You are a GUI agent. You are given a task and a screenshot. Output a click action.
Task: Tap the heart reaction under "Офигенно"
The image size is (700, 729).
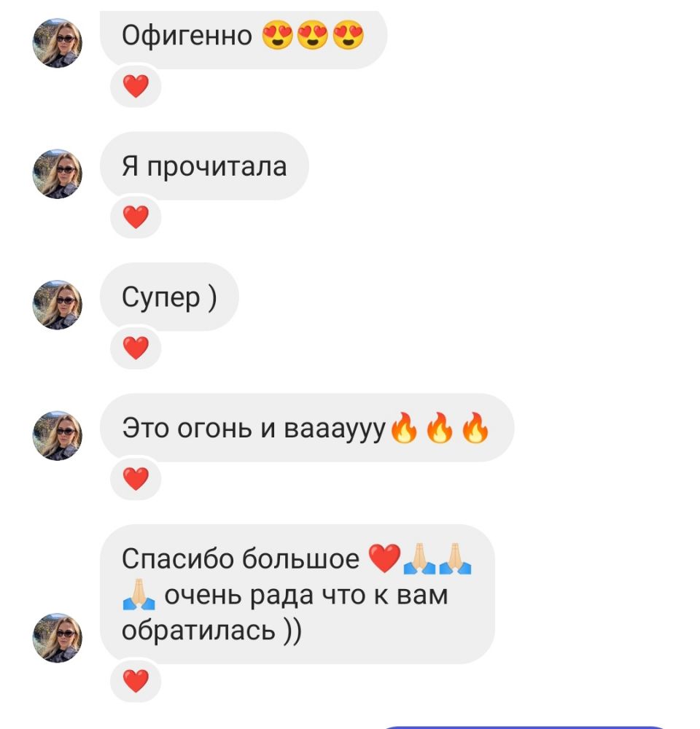point(136,86)
